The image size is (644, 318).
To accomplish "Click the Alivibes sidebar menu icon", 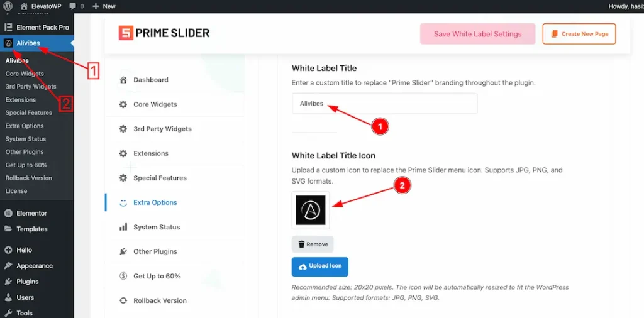I will coord(8,43).
